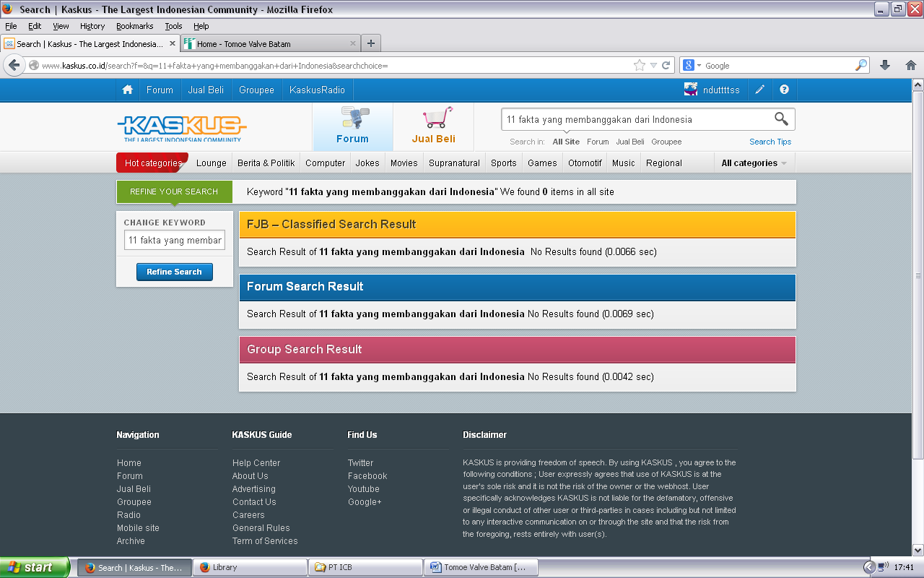The width and height of the screenshot is (924, 578).
Task: Click the page vertical scrollbar
Action: (918, 275)
